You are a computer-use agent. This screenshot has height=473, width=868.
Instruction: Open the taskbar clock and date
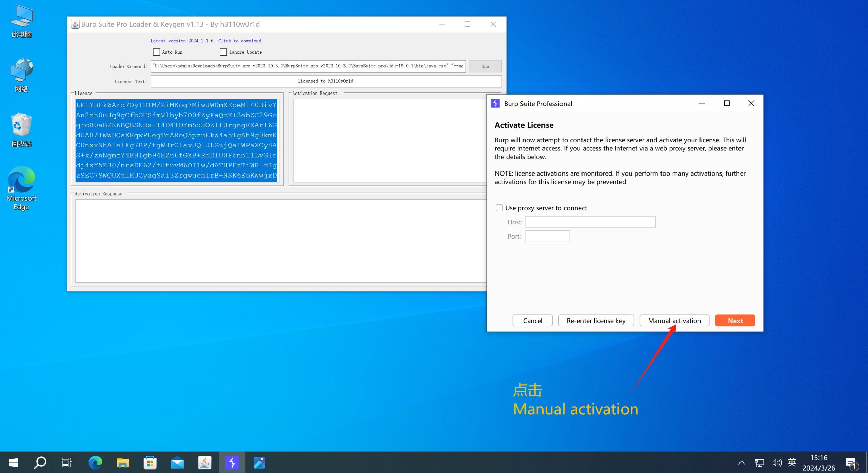[819, 463]
